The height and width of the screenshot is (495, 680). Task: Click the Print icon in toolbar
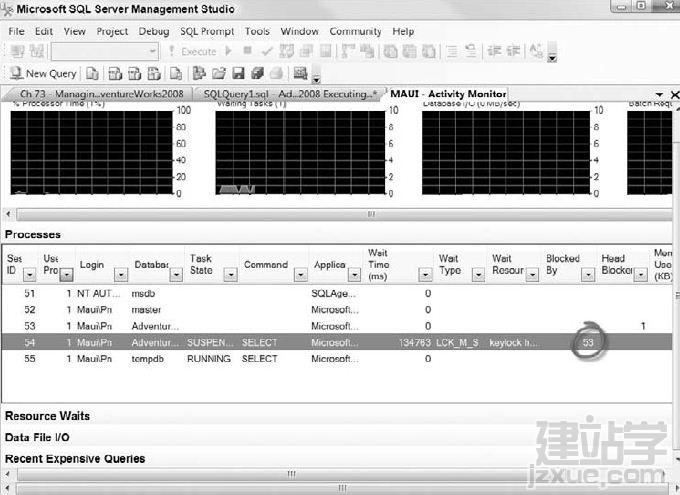coord(276,73)
